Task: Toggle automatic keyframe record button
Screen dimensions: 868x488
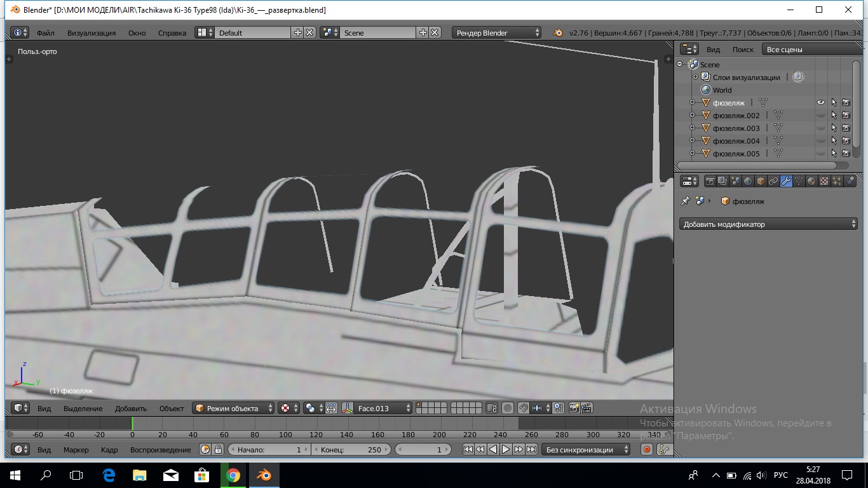Action: coord(647,449)
